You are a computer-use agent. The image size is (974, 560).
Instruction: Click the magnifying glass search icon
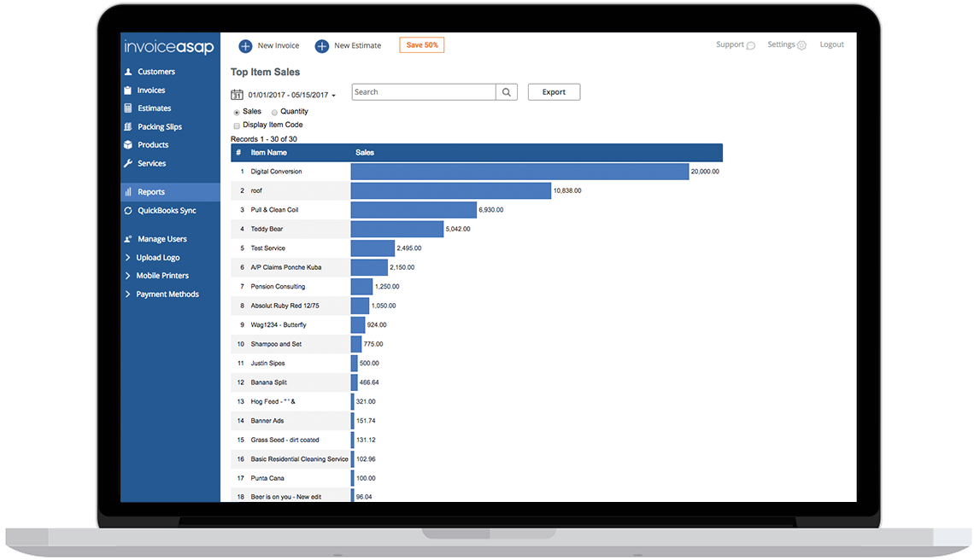tap(507, 92)
